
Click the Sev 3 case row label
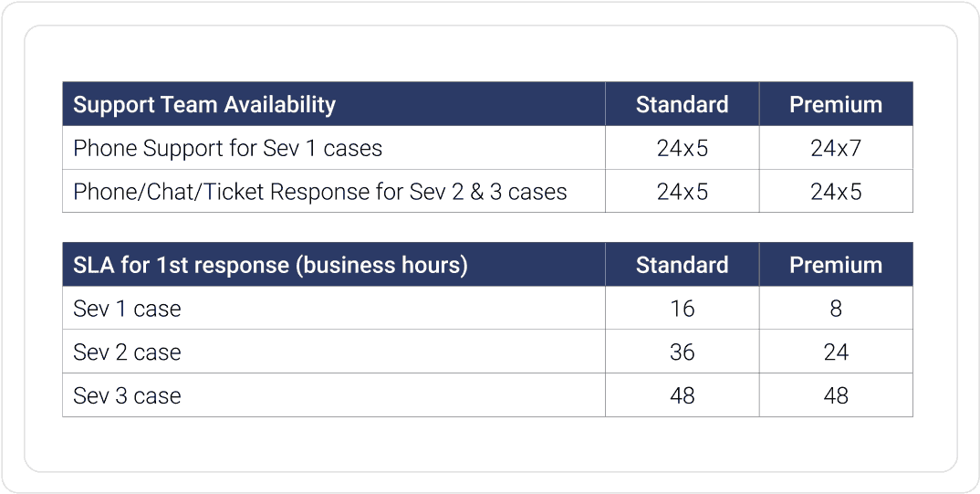pos(127,395)
